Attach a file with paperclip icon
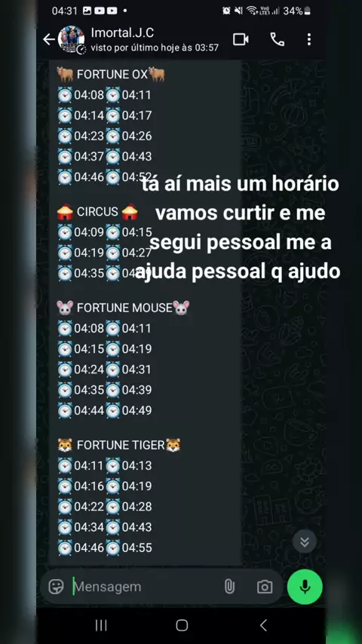The image size is (362, 644). click(229, 587)
